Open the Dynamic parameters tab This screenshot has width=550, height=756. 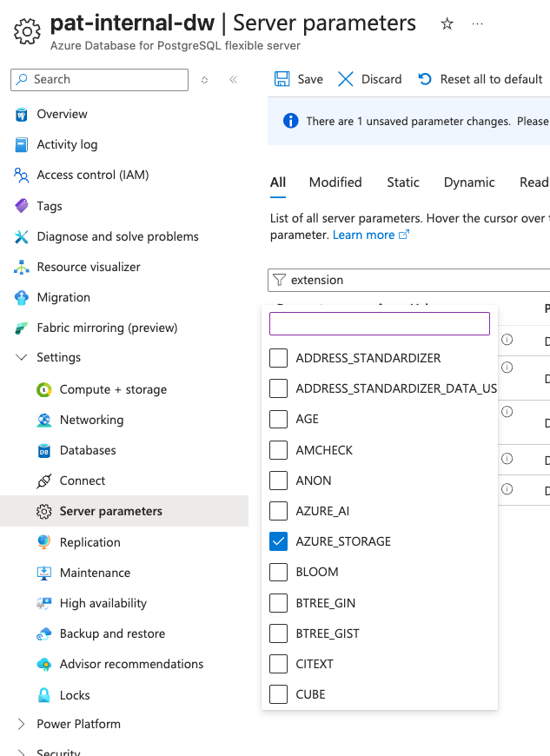[x=469, y=182]
